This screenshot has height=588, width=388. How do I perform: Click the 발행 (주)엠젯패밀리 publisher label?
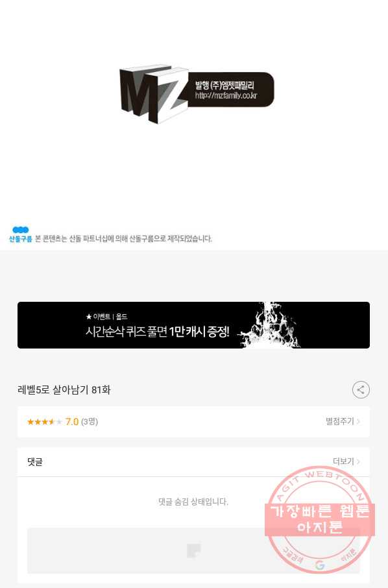224,85
